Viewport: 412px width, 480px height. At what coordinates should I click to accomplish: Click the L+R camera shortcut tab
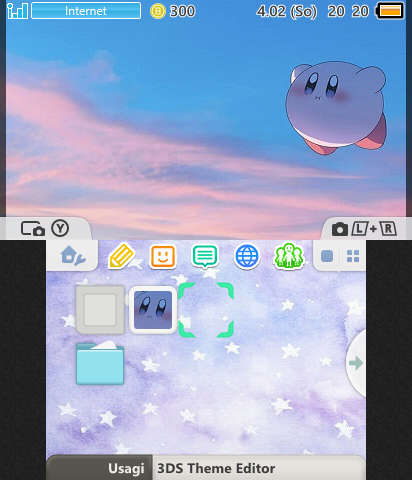coord(365,229)
